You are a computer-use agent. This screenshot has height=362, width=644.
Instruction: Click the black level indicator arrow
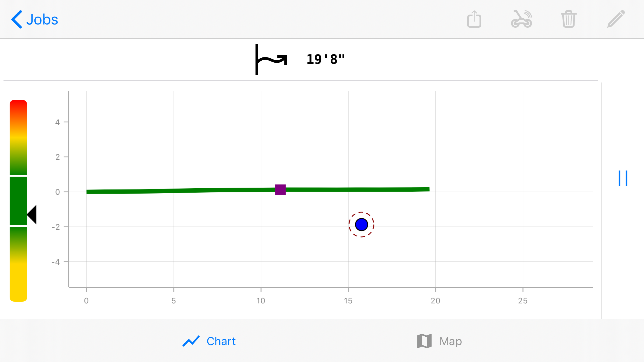(32, 215)
